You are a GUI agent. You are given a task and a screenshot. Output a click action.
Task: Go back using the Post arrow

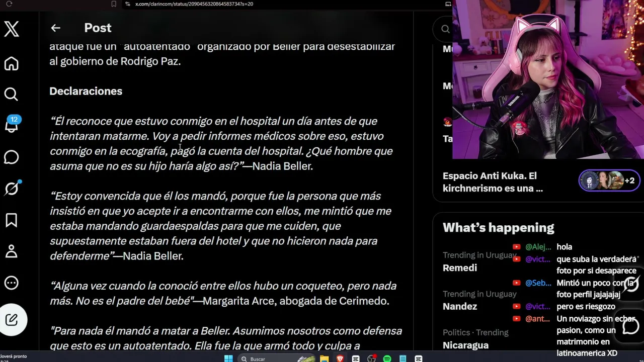coord(55,28)
